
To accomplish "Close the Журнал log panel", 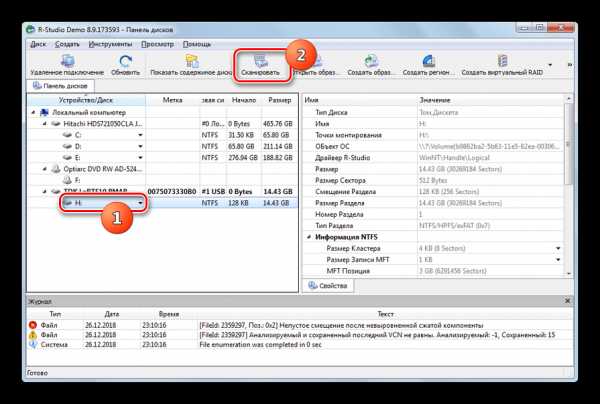I will coord(567,301).
